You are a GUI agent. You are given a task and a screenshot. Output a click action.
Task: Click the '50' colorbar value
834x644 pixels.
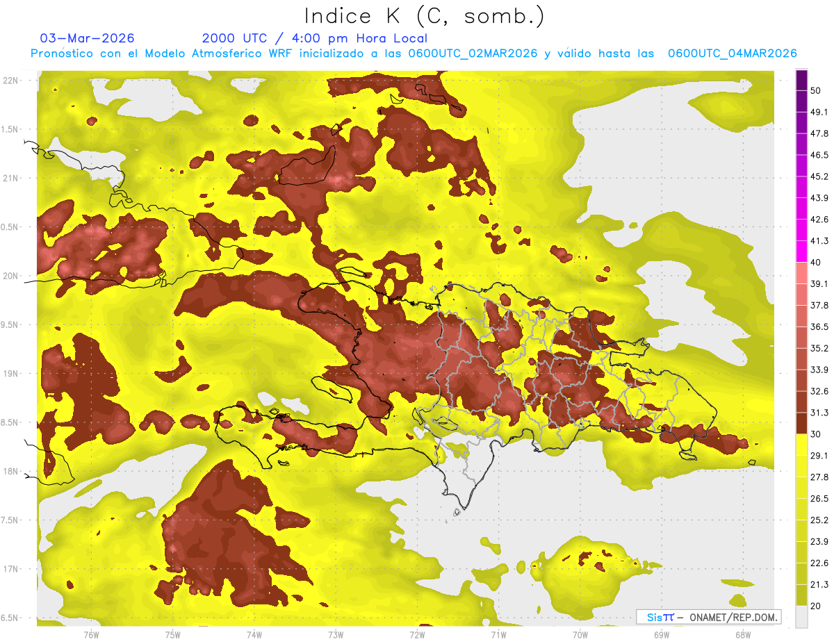point(817,91)
